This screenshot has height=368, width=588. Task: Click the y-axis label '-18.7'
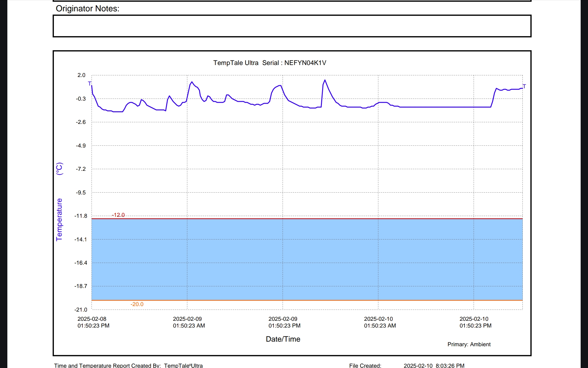81,286
